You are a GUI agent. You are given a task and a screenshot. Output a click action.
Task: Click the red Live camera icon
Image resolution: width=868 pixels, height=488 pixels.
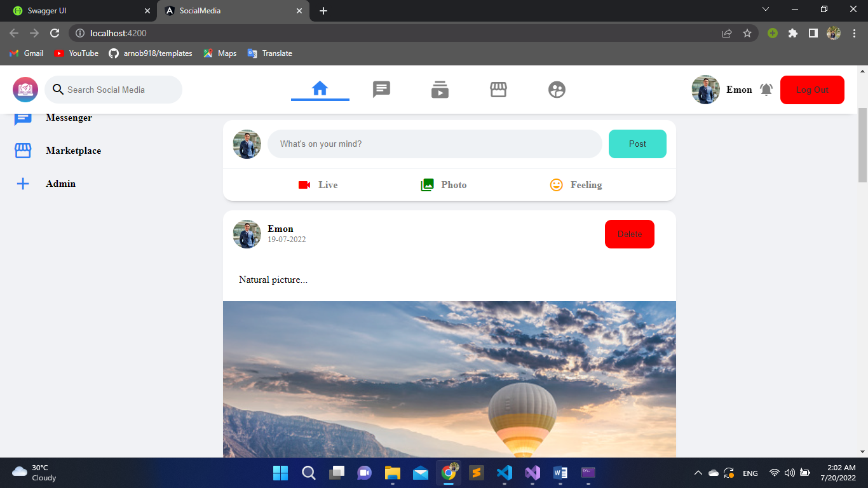click(x=304, y=185)
